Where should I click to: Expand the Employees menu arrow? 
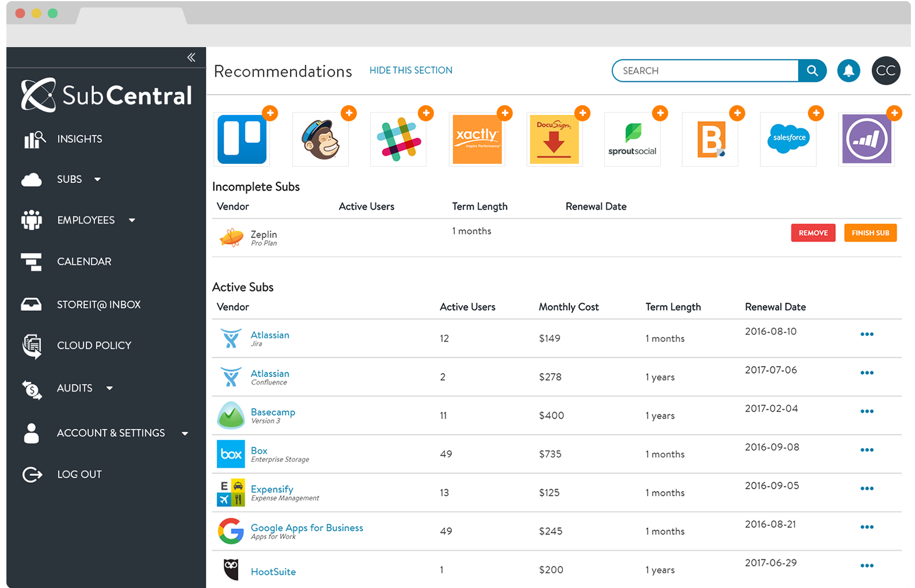(x=132, y=220)
